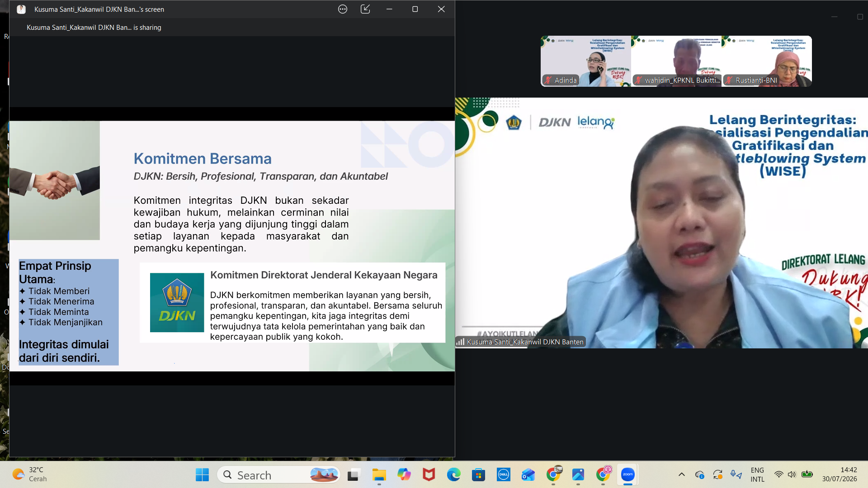Click the battery status tray icon
The height and width of the screenshot is (488, 868).
click(x=807, y=474)
